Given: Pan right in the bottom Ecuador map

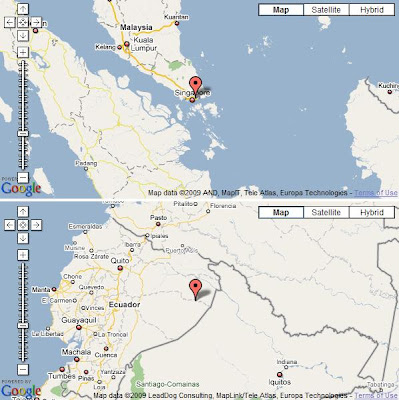Looking at the screenshot, I should coord(36,225).
